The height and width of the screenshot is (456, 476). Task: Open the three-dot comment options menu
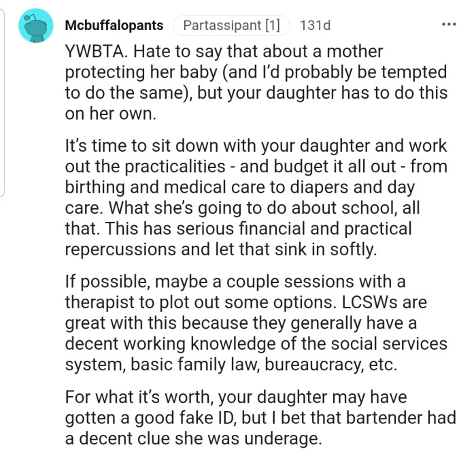pos(449,25)
